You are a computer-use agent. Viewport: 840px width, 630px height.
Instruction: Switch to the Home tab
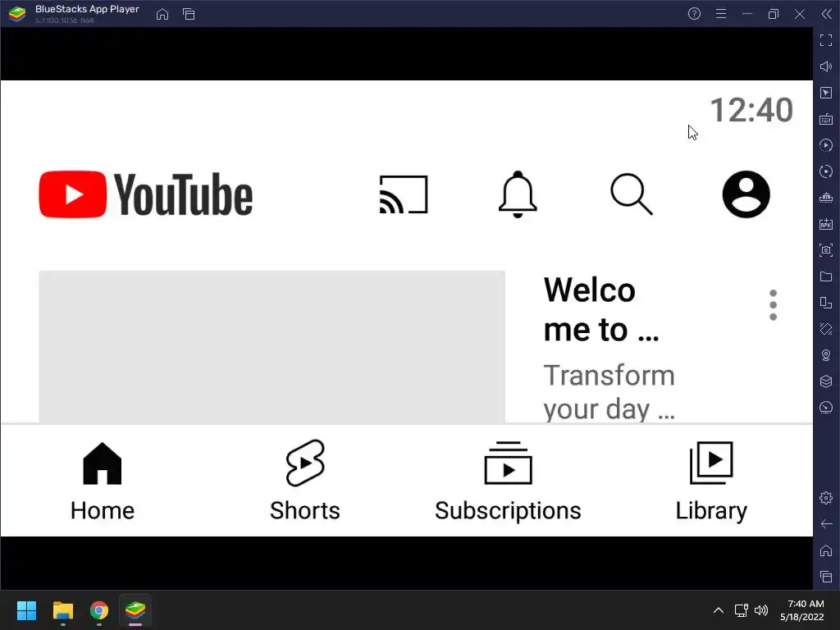point(103,482)
